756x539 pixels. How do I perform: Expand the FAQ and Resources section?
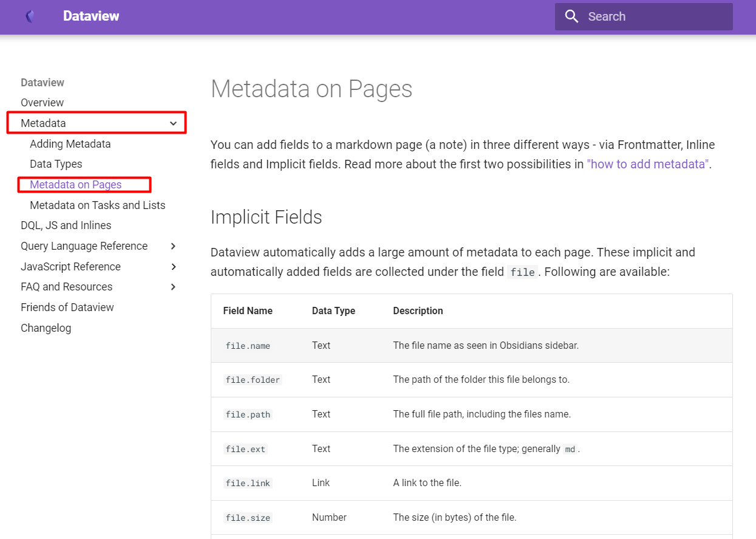tap(174, 286)
